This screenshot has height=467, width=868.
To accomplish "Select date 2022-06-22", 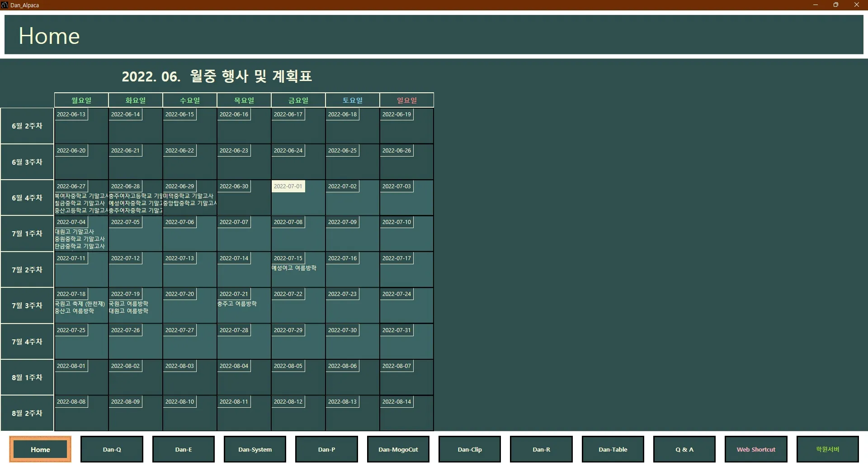I will coord(179,151).
